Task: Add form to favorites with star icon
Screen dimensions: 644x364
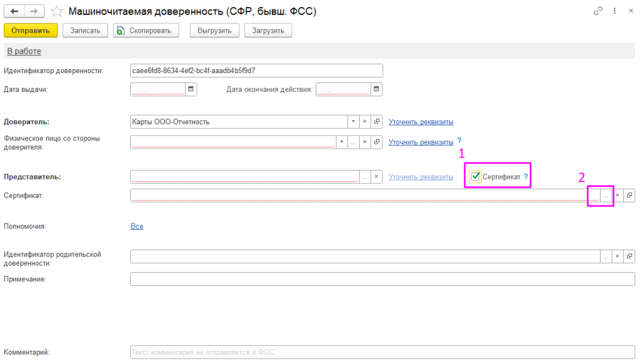Action: 57,11
